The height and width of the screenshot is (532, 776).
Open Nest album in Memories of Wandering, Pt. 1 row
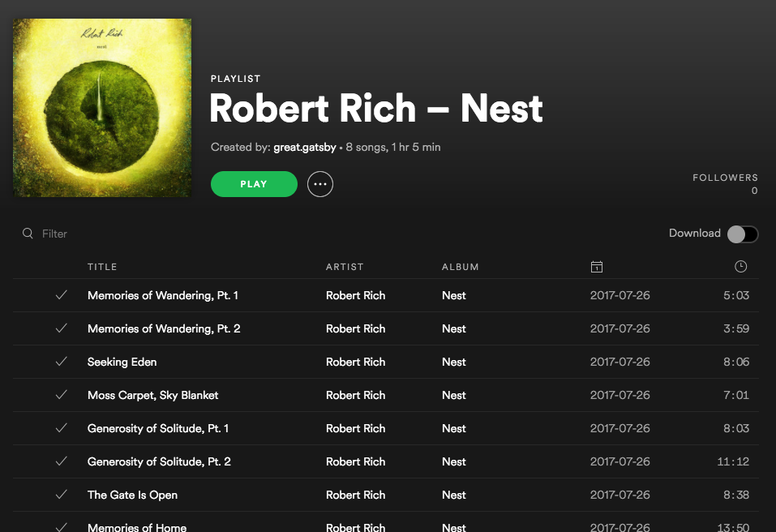tap(454, 295)
